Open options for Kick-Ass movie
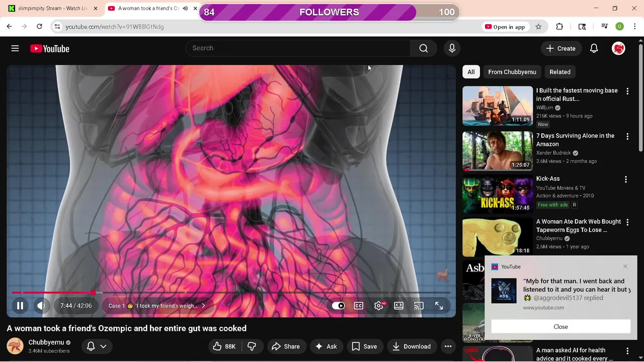Viewport: 644px width, 362px height. pyautogui.click(x=626, y=179)
